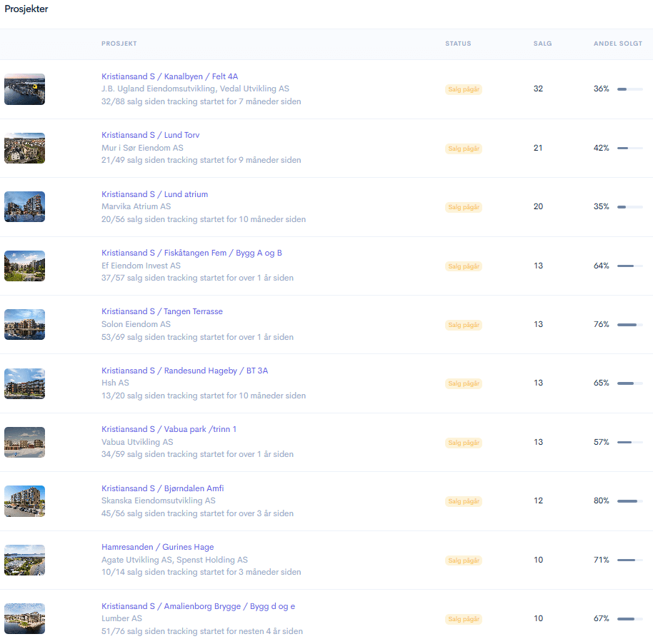Open Kristiansand S / Bjørndalen Amfi project

[x=162, y=489]
